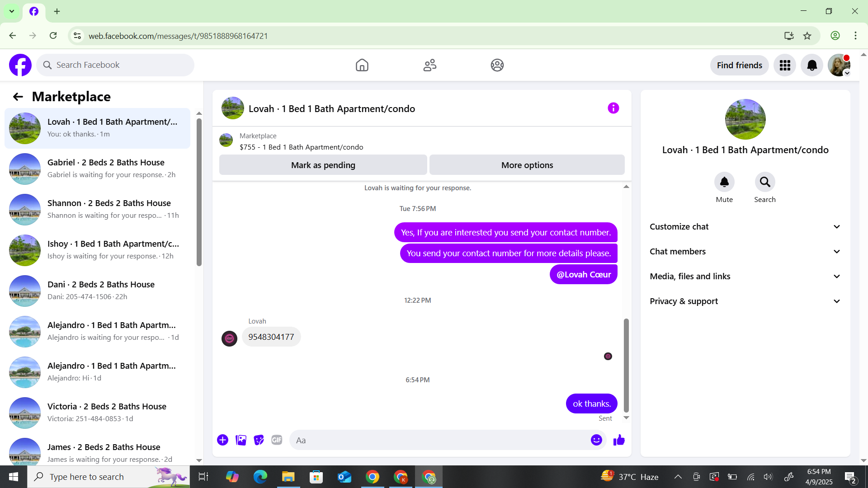
Task: Open the Windows taskbar search box
Action: [108, 477]
